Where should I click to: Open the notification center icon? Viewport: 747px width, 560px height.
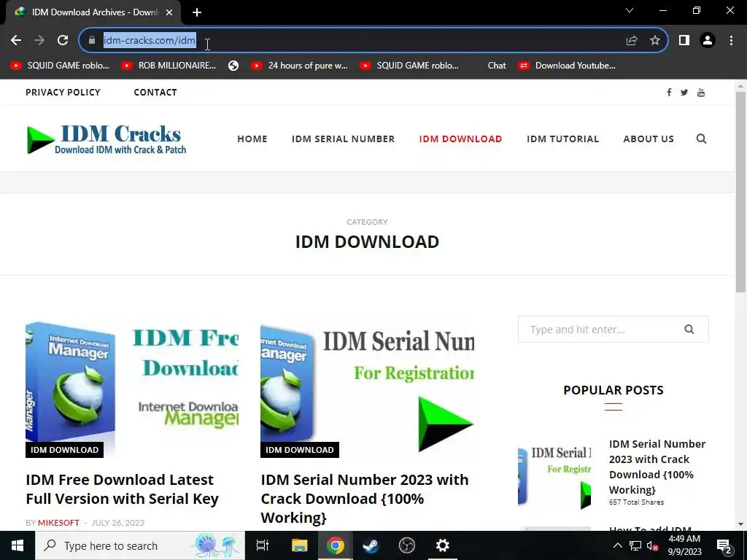(724, 545)
